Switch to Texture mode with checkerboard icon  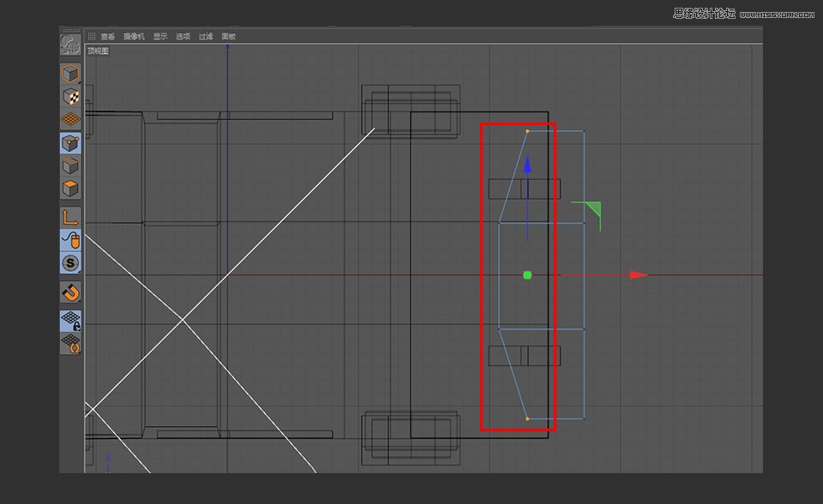coord(70,94)
